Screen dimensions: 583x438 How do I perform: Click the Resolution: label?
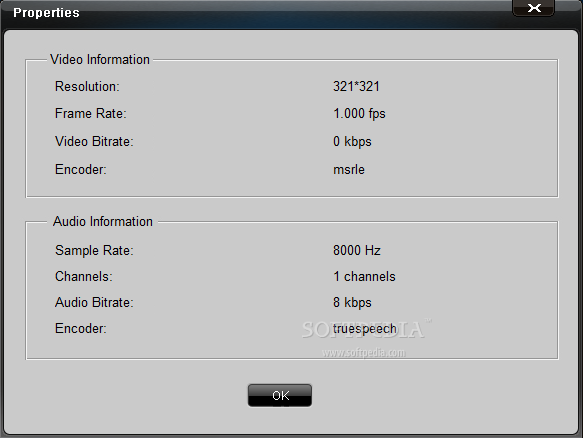87,87
